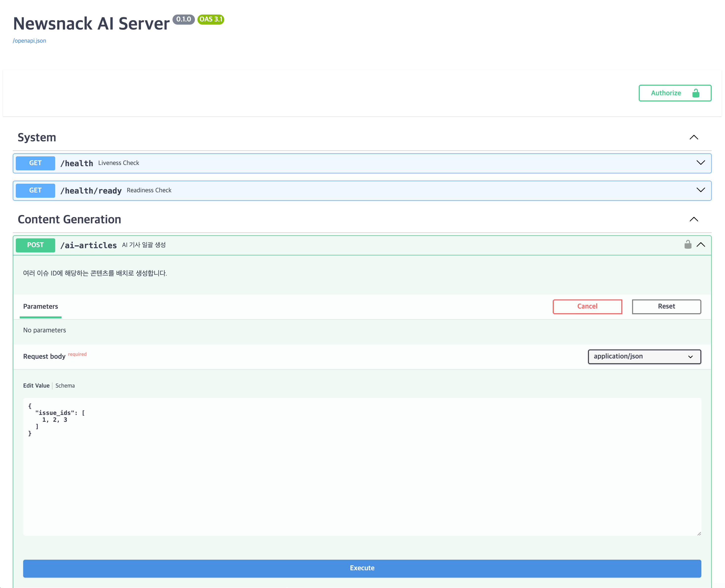The height and width of the screenshot is (588, 725).
Task: Click the OAS 3.1 version badge
Action: point(210,19)
